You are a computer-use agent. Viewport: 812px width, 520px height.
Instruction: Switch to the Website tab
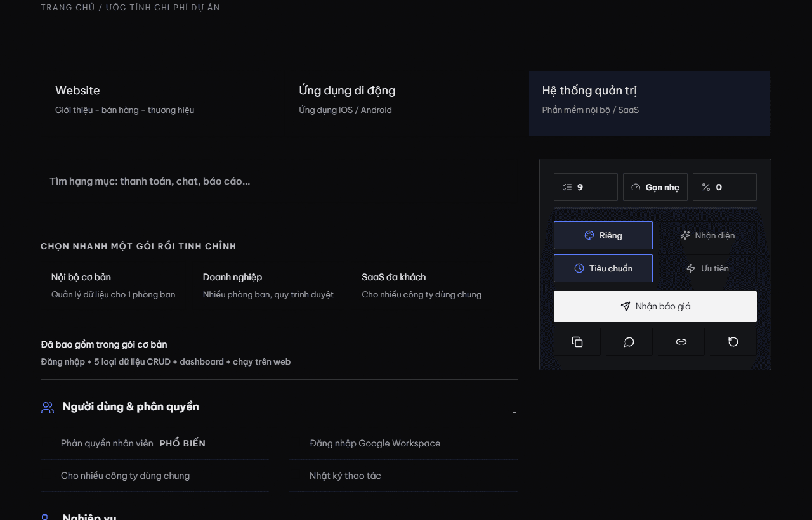(162, 103)
